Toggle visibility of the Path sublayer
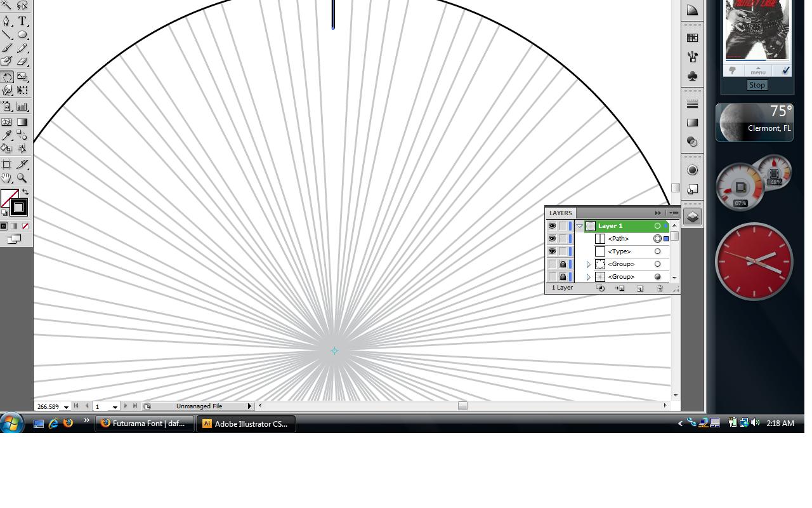Viewport: 812px width, 508px height. tap(552, 239)
